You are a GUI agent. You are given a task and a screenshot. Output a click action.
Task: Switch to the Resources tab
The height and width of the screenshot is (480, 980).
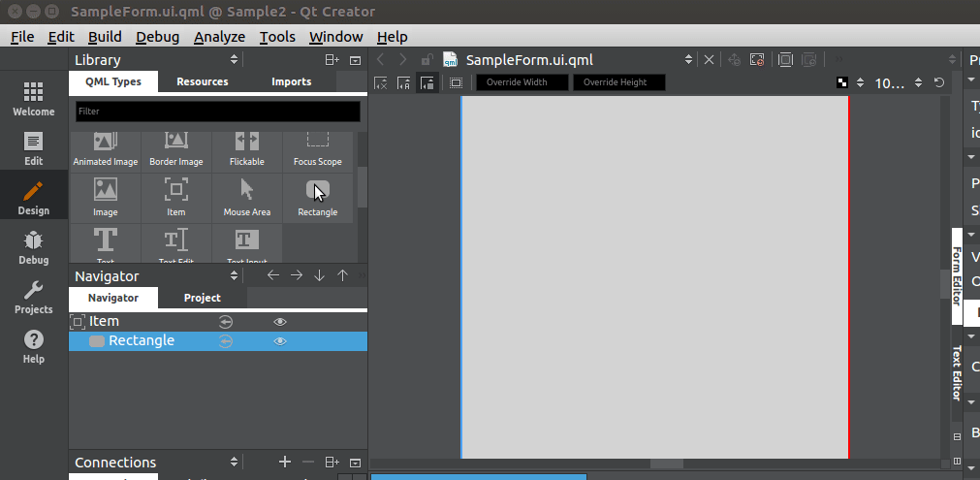click(203, 81)
